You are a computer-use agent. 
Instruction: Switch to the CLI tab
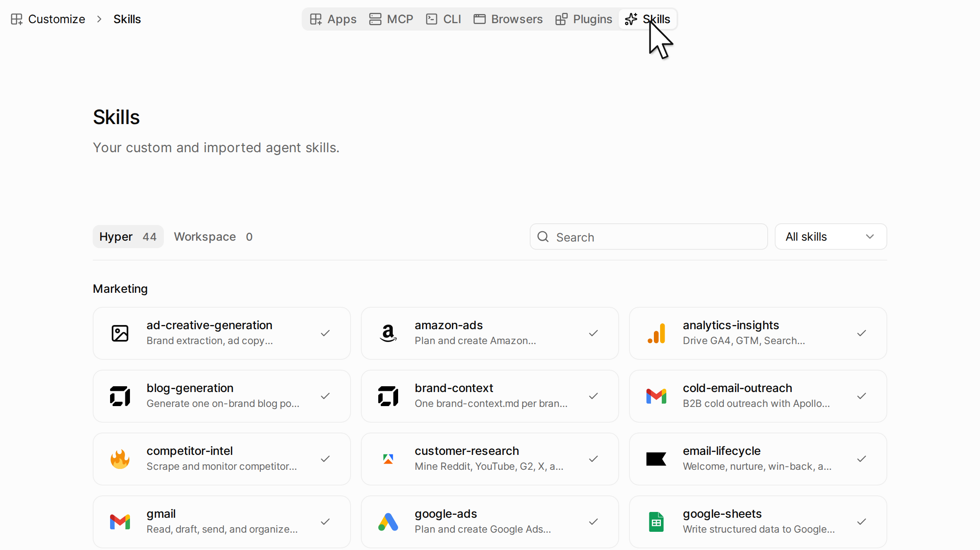pos(443,19)
